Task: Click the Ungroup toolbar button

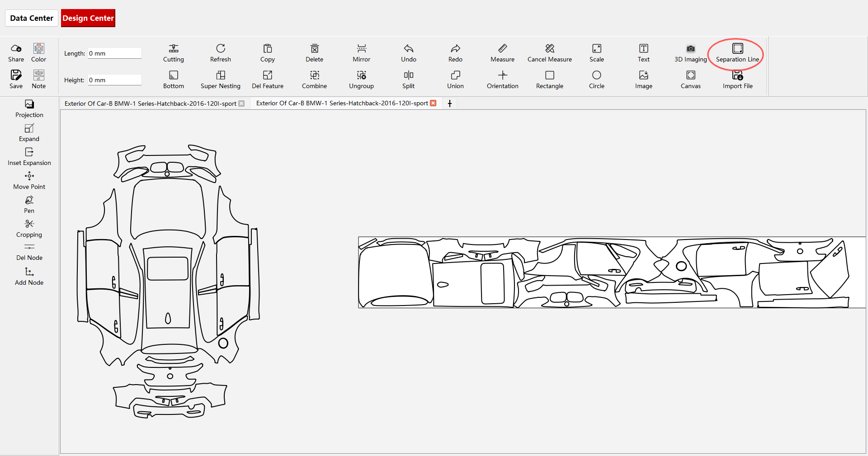Action: pyautogui.click(x=361, y=80)
